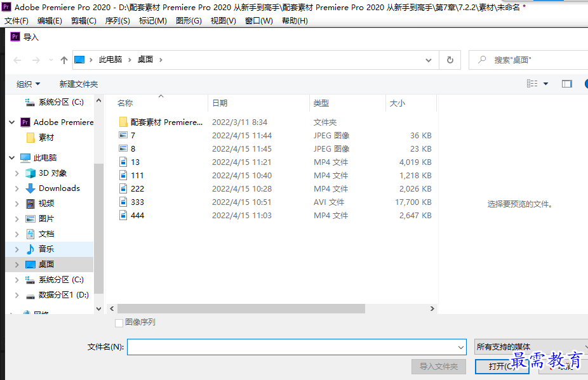Open the 剪辑(C) menu

(84, 20)
